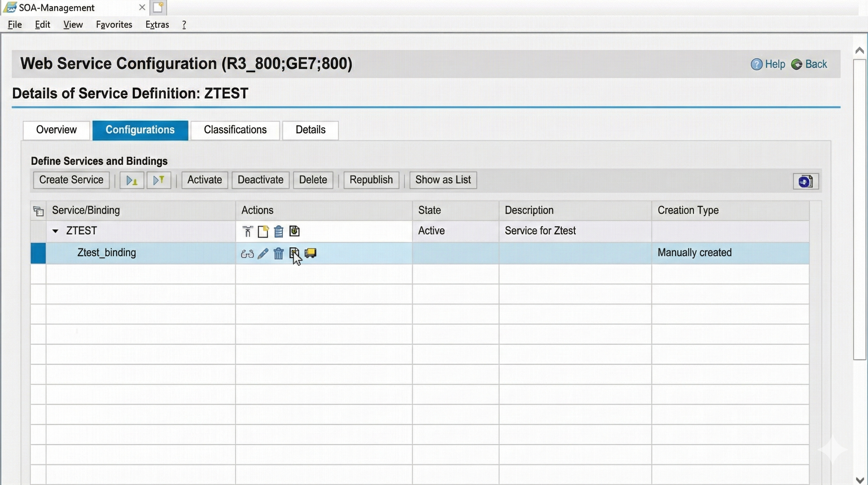
Task: Open the Extras menu
Action: point(157,25)
